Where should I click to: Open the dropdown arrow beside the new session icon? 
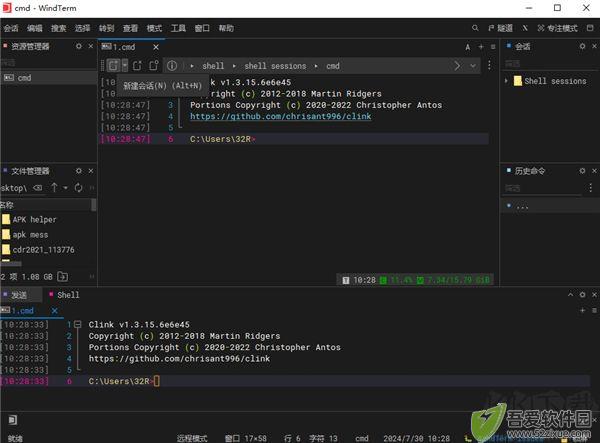click(125, 66)
